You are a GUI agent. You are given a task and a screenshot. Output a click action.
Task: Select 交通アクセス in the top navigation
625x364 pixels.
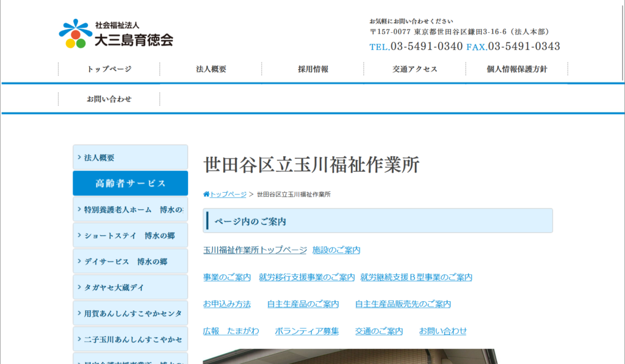pyautogui.click(x=415, y=69)
